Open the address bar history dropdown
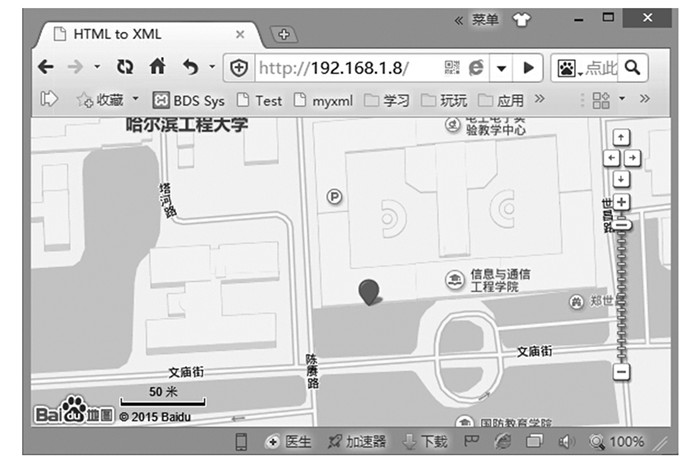700x463 pixels. [x=502, y=68]
